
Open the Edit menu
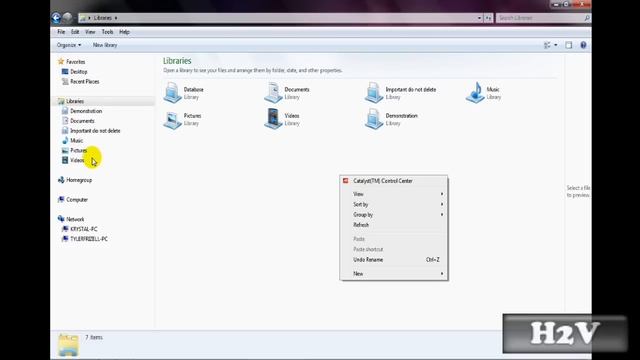(75, 32)
